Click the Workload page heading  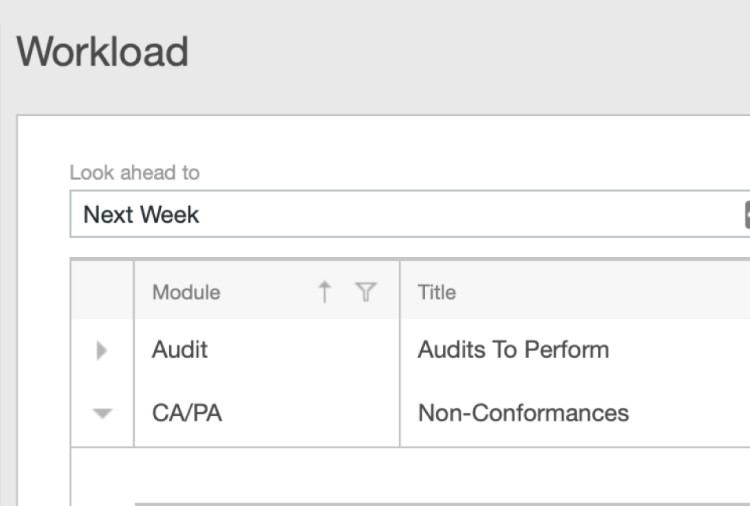102,51
